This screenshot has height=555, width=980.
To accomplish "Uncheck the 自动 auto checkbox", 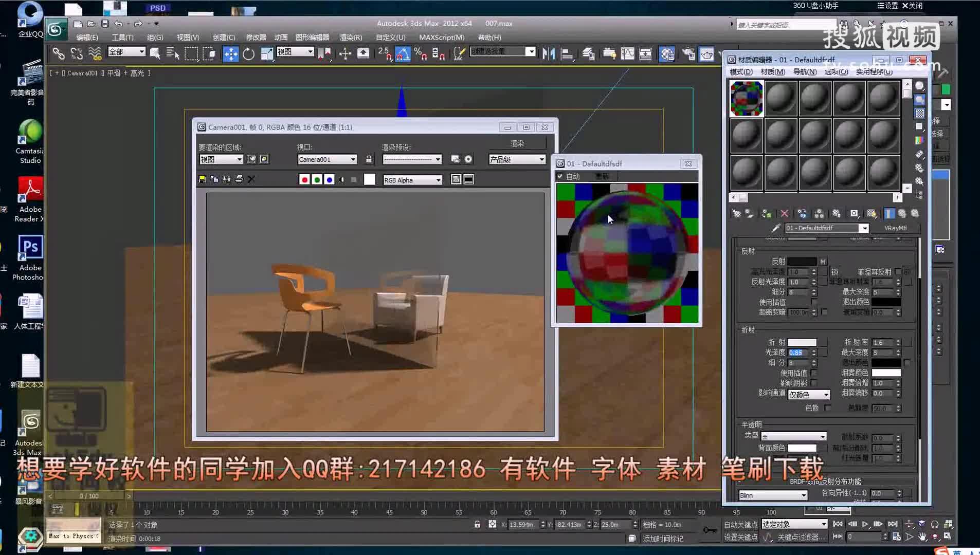I will [x=560, y=176].
